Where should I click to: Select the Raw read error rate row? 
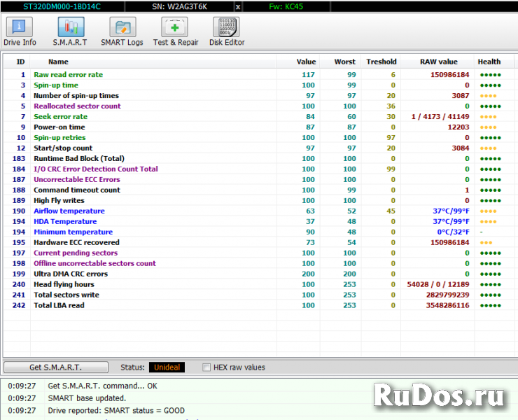(68, 75)
